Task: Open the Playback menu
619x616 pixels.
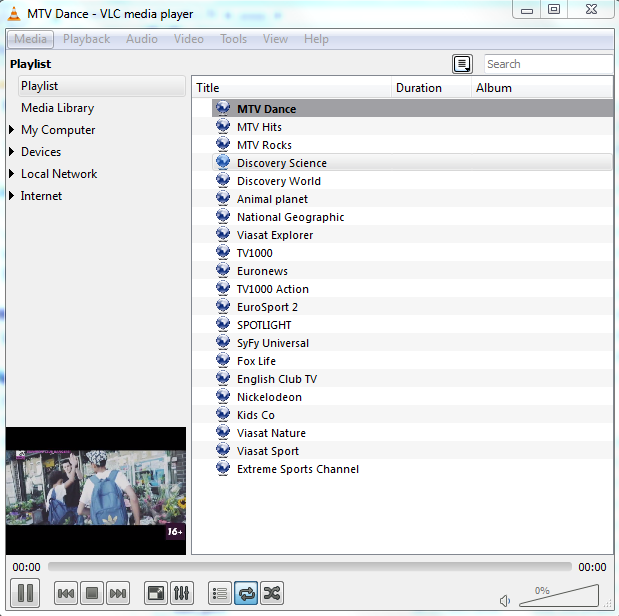Action: [x=86, y=39]
